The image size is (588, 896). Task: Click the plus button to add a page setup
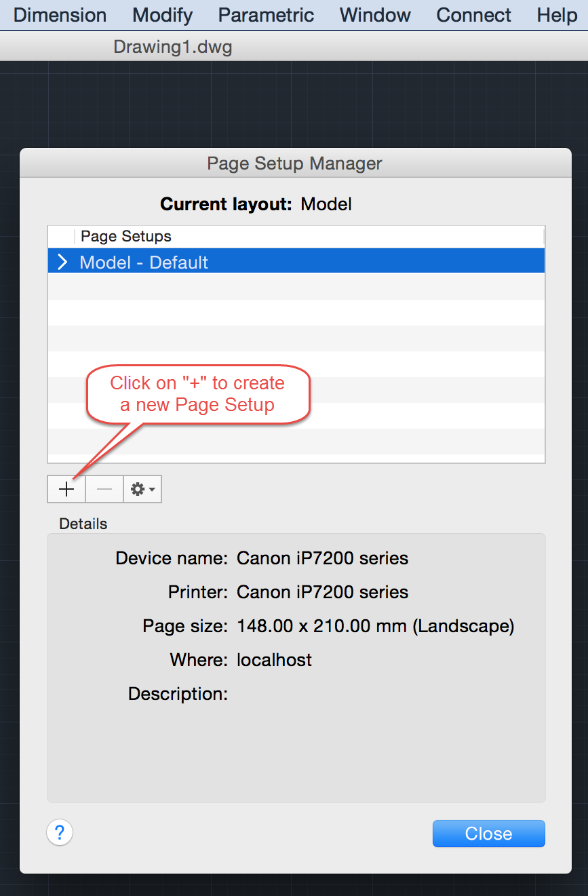tap(66, 489)
